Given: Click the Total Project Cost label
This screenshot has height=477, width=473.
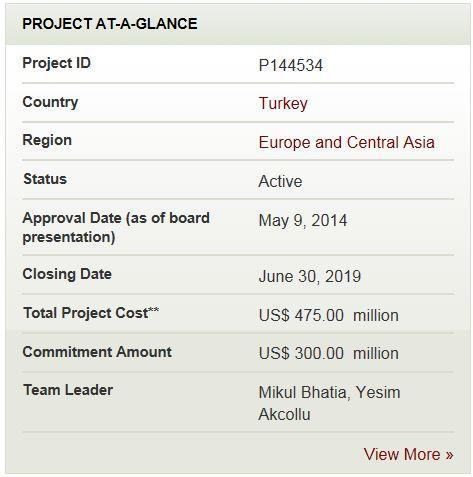Looking at the screenshot, I should click(x=91, y=313).
